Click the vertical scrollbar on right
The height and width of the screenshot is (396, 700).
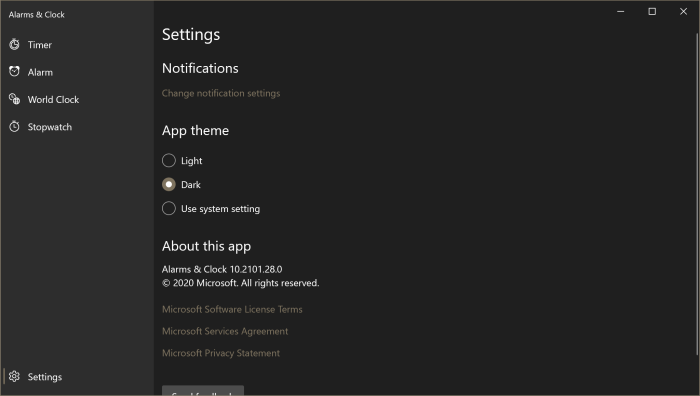click(697, 194)
